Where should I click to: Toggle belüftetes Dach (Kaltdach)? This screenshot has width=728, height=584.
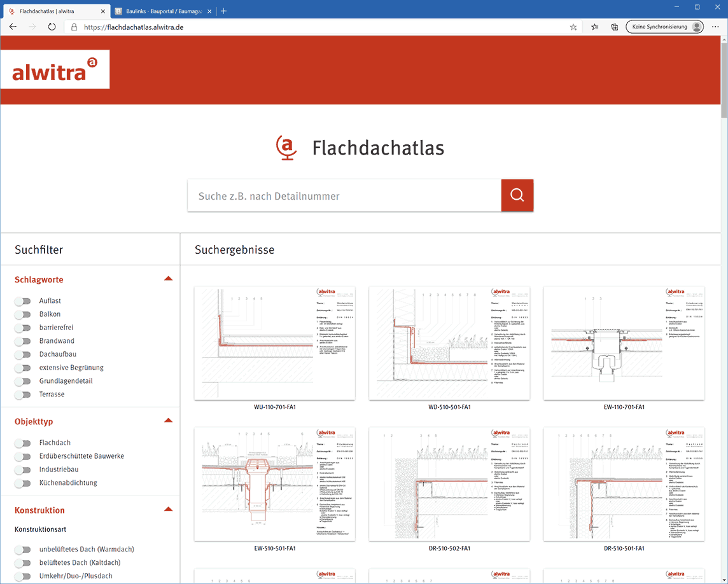pyautogui.click(x=22, y=563)
